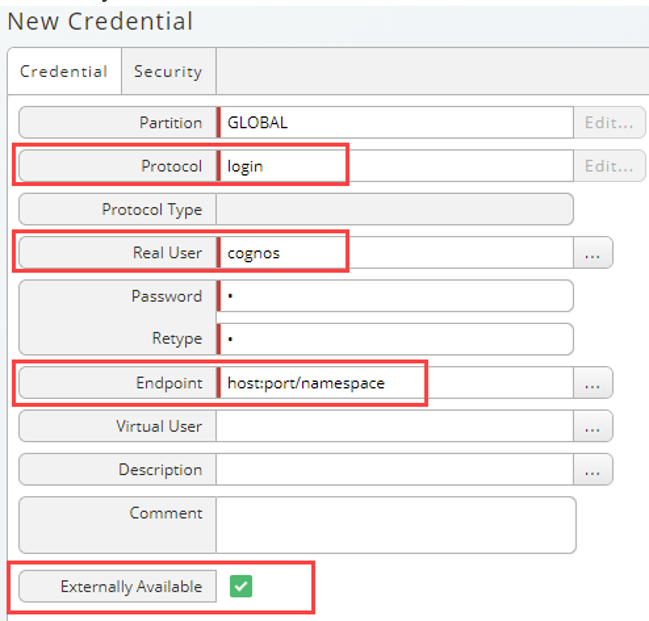Click into the Retype password field
This screenshot has height=621, width=649.
coord(395,339)
